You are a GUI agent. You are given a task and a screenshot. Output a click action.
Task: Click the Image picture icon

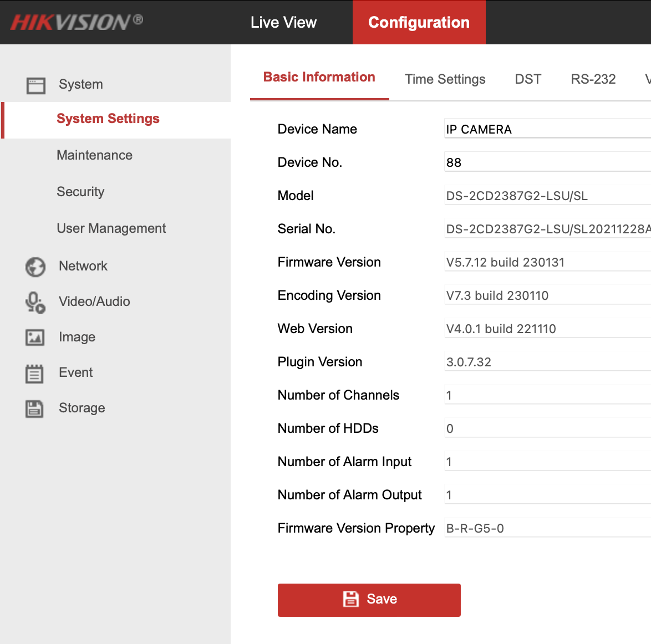pyautogui.click(x=35, y=338)
